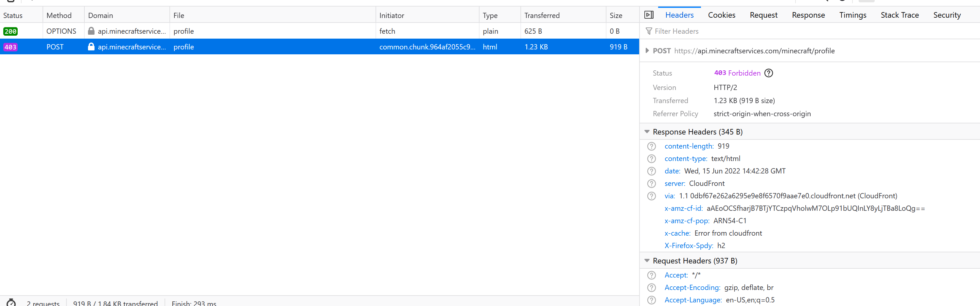Open the Stack Trace tab
Screen dimensions: 980x306
tap(900, 15)
